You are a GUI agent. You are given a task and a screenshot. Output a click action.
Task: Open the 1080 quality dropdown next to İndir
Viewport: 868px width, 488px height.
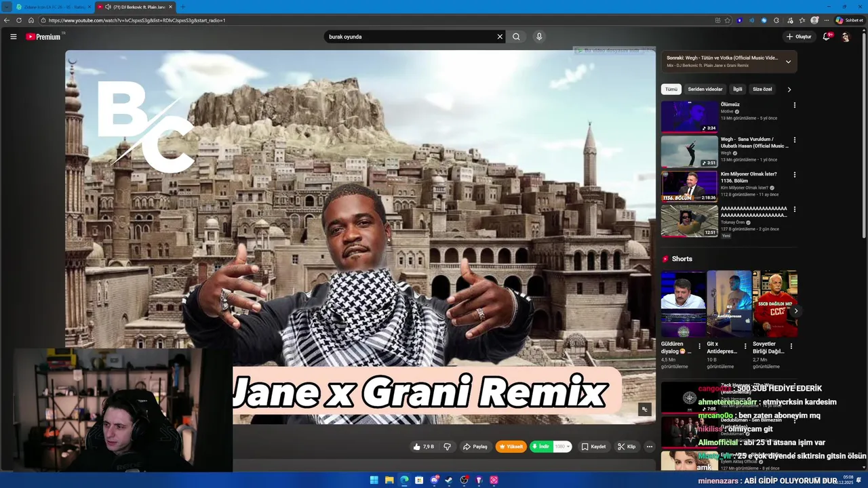click(x=563, y=447)
